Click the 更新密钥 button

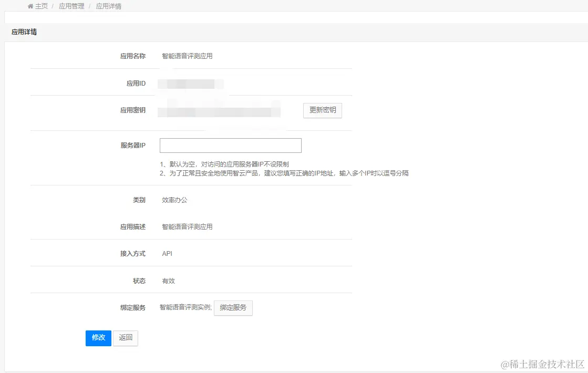(322, 110)
